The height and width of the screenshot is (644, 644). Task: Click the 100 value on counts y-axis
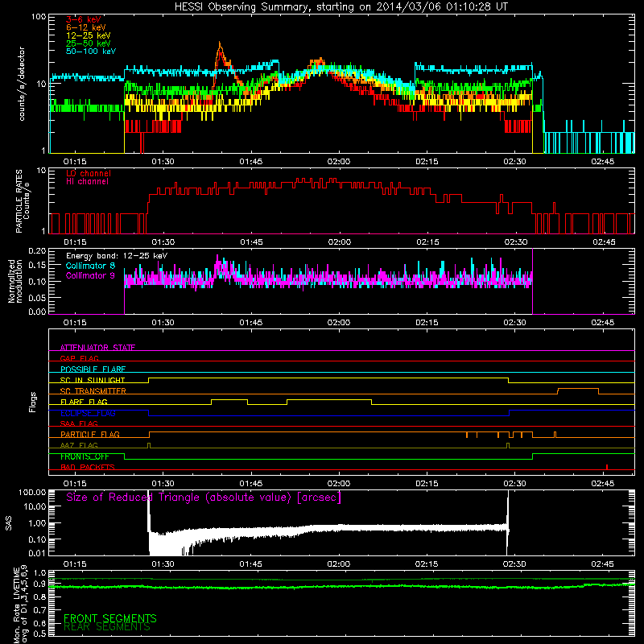click(x=38, y=17)
